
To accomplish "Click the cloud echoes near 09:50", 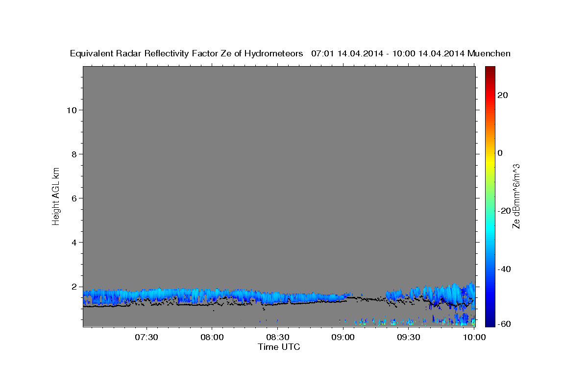I will (x=453, y=295).
